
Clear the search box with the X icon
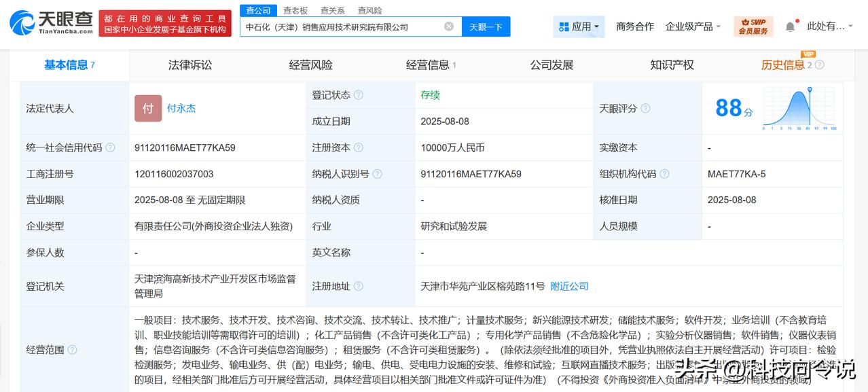click(x=449, y=26)
